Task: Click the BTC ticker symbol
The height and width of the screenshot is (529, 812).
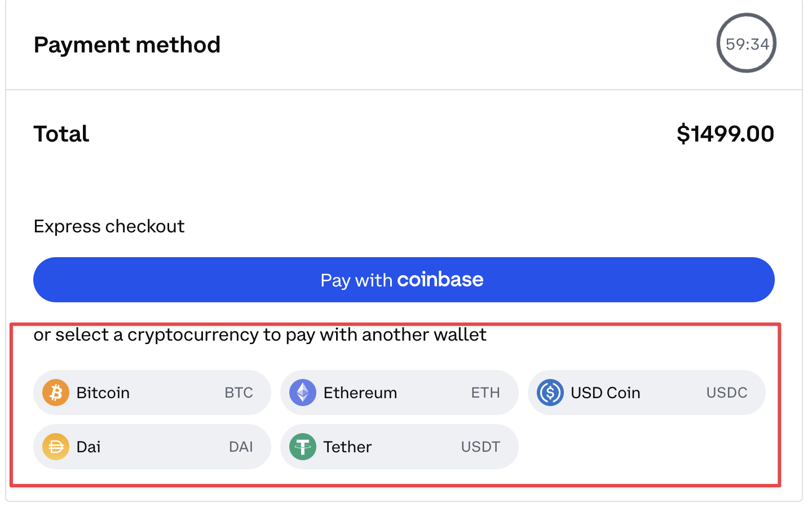Action: point(239,393)
